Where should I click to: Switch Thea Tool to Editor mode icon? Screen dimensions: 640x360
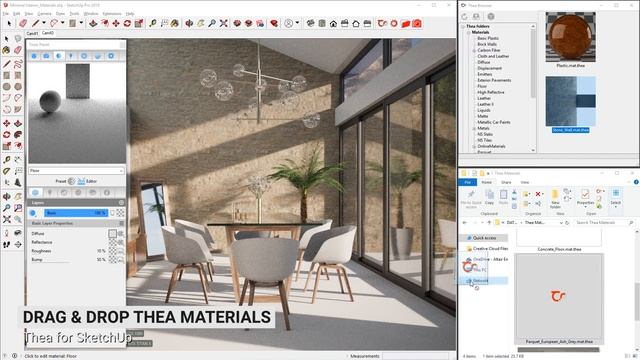tap(81, 181)
